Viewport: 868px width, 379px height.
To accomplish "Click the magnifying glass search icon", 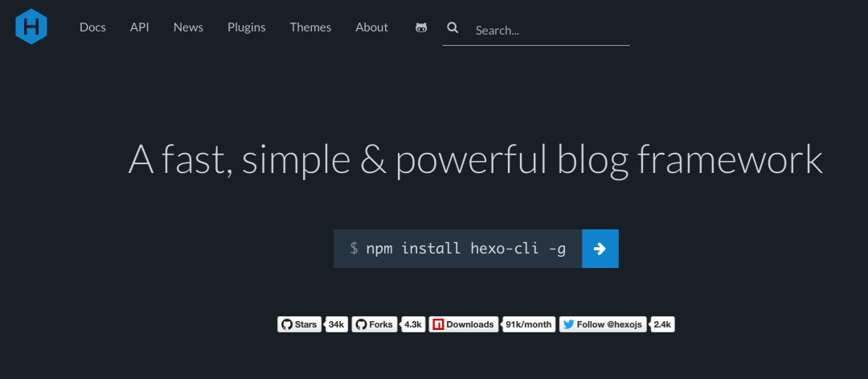I will click(x=452, y=27).
